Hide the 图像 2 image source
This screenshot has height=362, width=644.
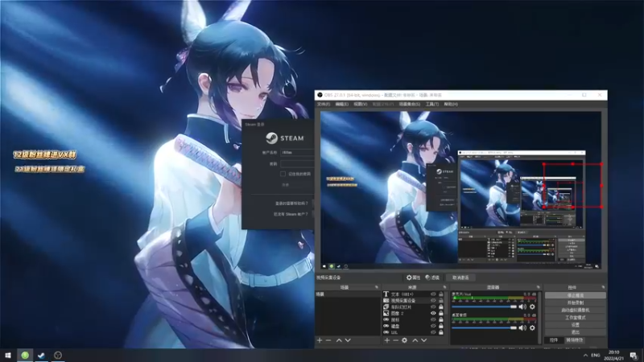433,313
